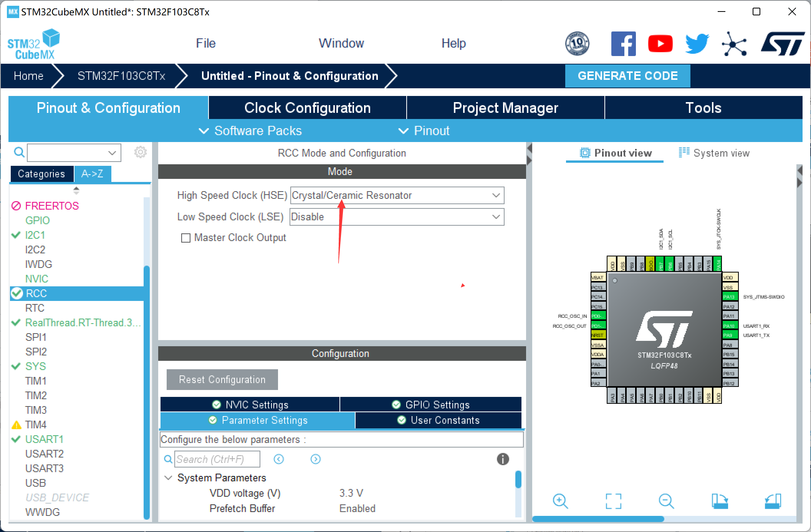The height and width of the screenshot is (532, 811).
Task: Switch to System view
Action: (x=714, y=153)
